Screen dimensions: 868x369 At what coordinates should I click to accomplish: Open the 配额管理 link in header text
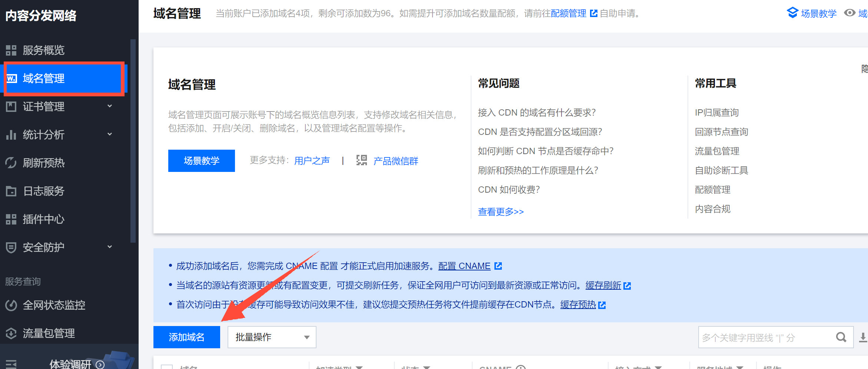(x=569, y=14)
